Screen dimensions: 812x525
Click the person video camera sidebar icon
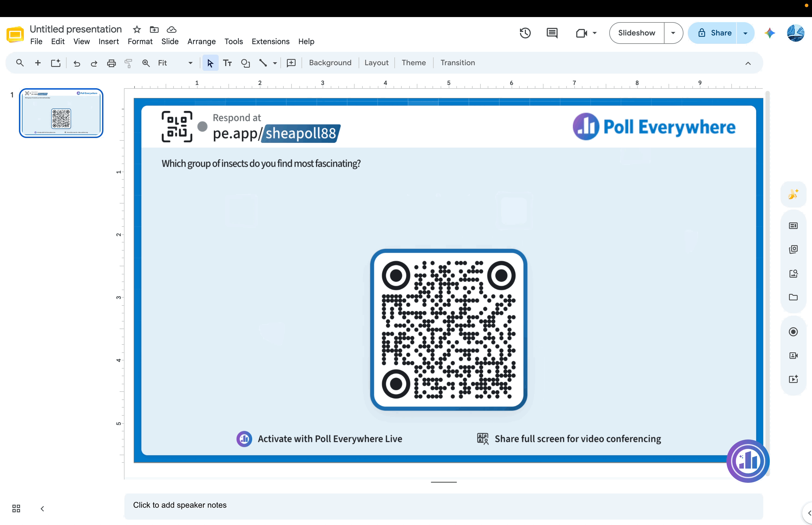coord(793,356)
